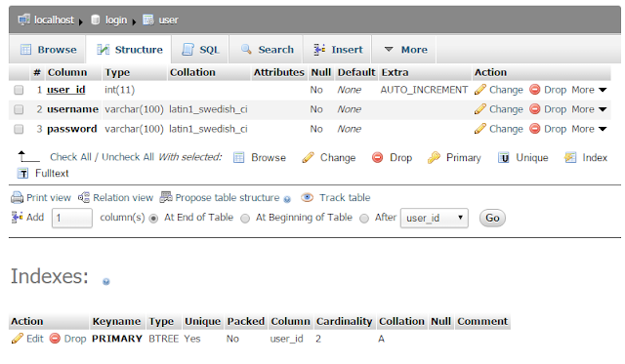The image size is (625, 364).
Task: Go to the Search tab
Action: [267, 50]
